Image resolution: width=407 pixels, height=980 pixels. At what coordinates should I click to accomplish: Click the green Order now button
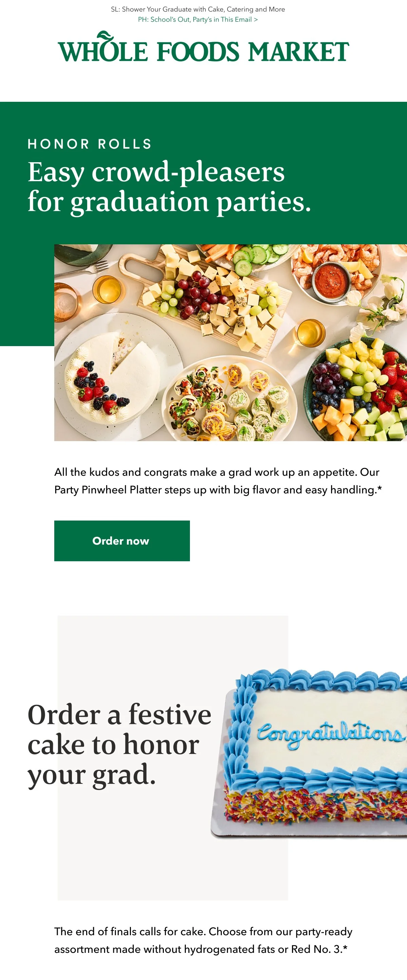[122, 541]
